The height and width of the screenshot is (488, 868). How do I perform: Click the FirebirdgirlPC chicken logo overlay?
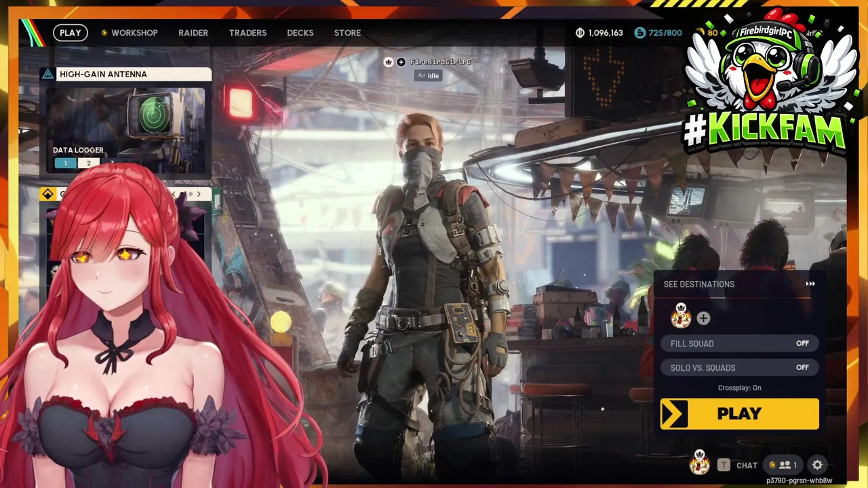(x=771, y=78)
